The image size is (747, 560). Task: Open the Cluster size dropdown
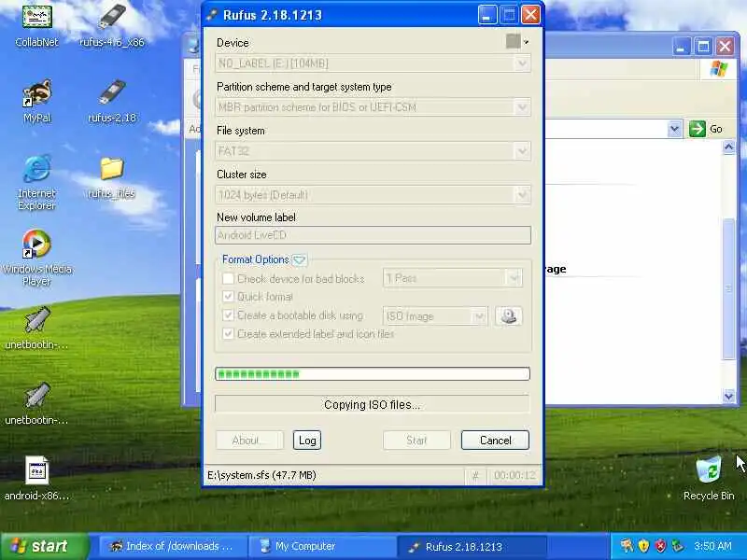(x=522, y=195)
